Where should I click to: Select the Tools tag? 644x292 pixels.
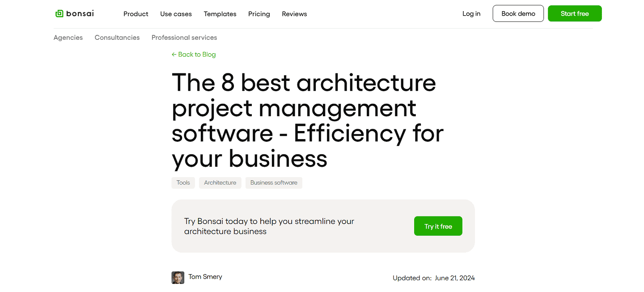pyautogui.click(x=183, y=182)
